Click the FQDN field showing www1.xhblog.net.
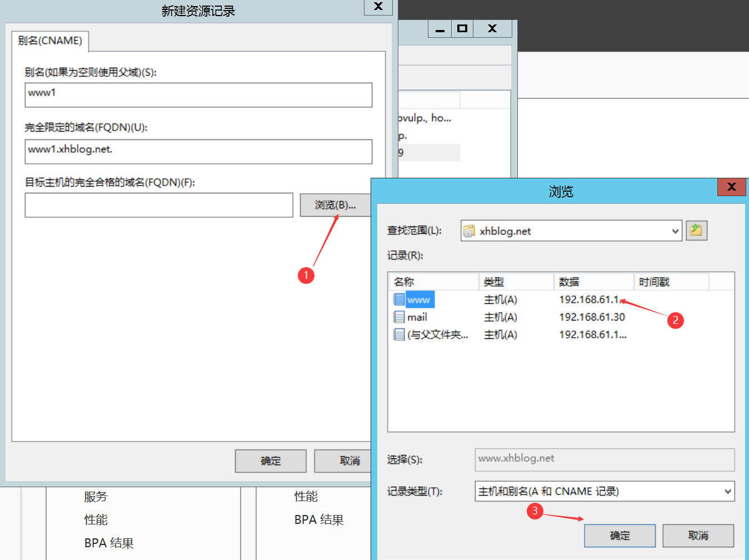The width and height of the screenshot is (749, 560). point(198,152)
